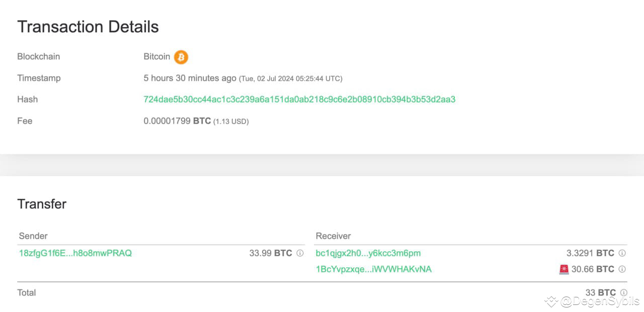Click the Receiver column header
Screen dimensions: 644x312
[x=333, y=236]
